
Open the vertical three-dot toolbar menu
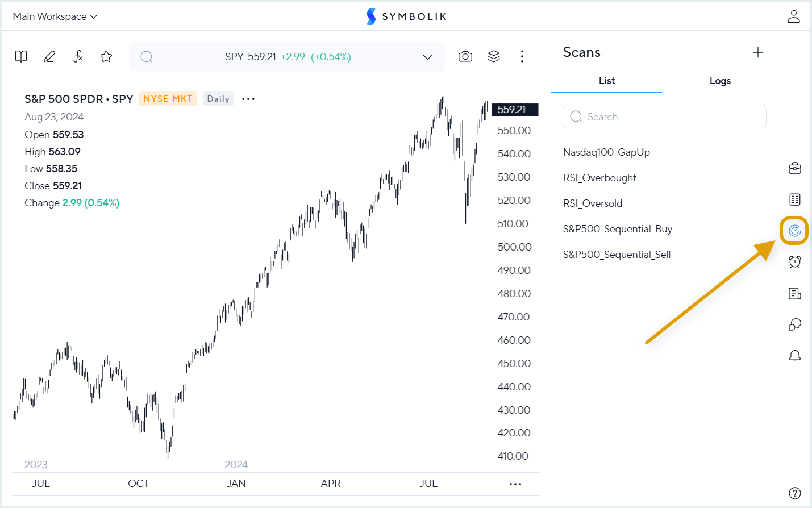tap(522, 56)
